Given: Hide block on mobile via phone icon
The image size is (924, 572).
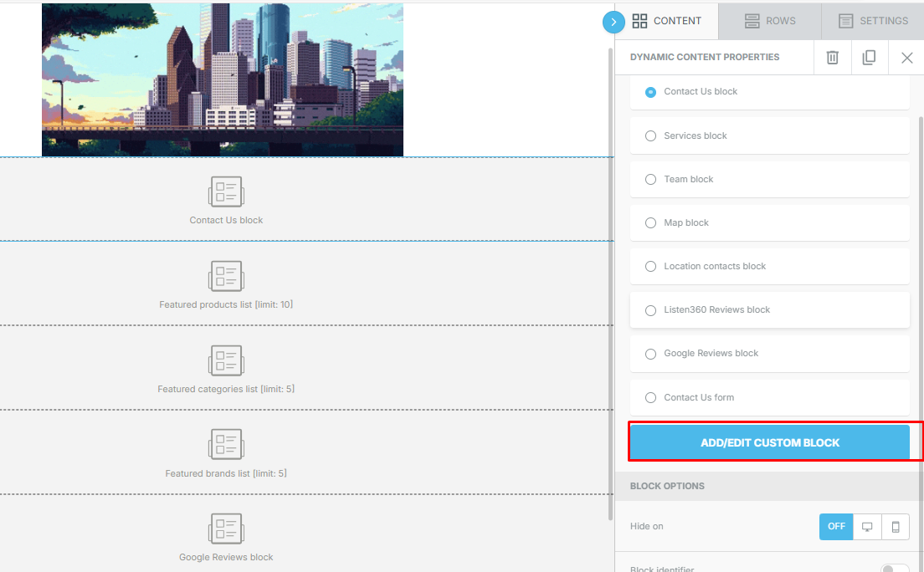Looking at the screenshot, I should pos(896,526).
